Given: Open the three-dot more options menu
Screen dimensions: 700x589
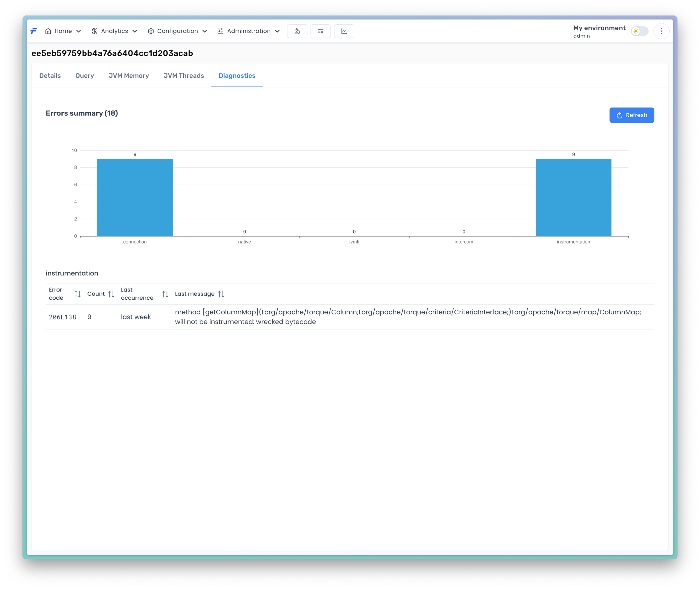Looking at the screenshot, I should click(661, 31).
